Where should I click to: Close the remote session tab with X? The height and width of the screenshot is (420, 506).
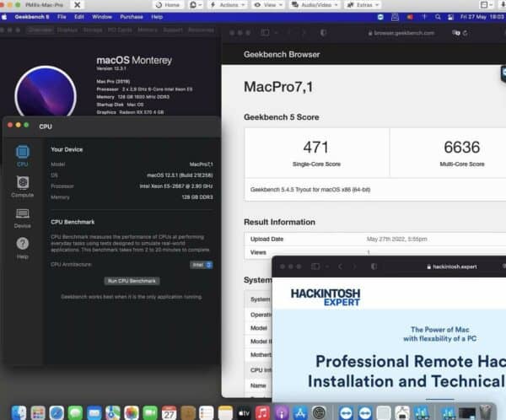78,5
